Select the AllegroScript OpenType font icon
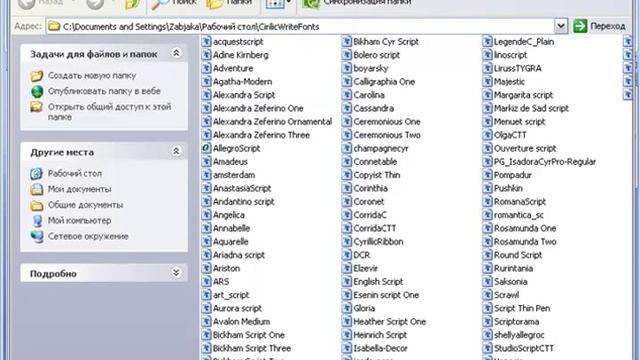 tap(206, 148)
